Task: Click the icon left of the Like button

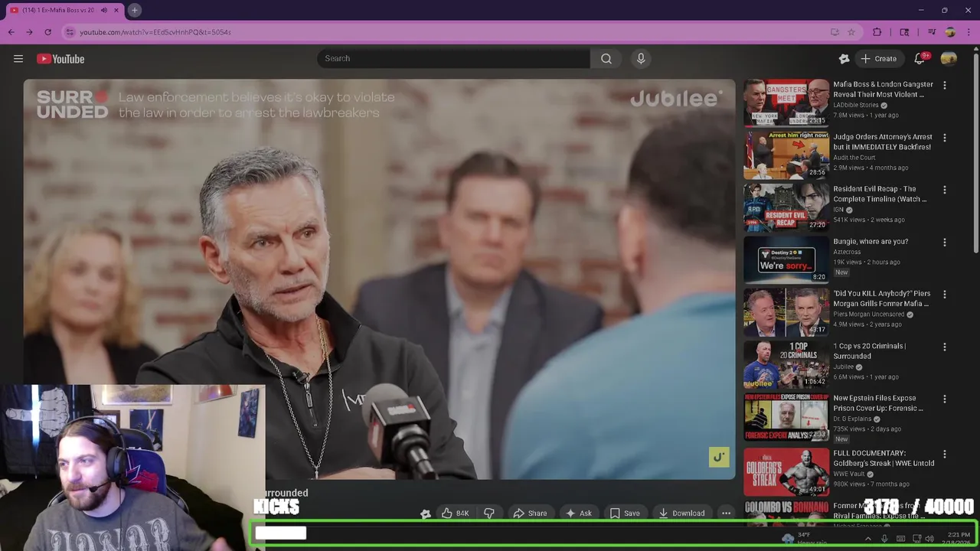Action: [426, 514]
